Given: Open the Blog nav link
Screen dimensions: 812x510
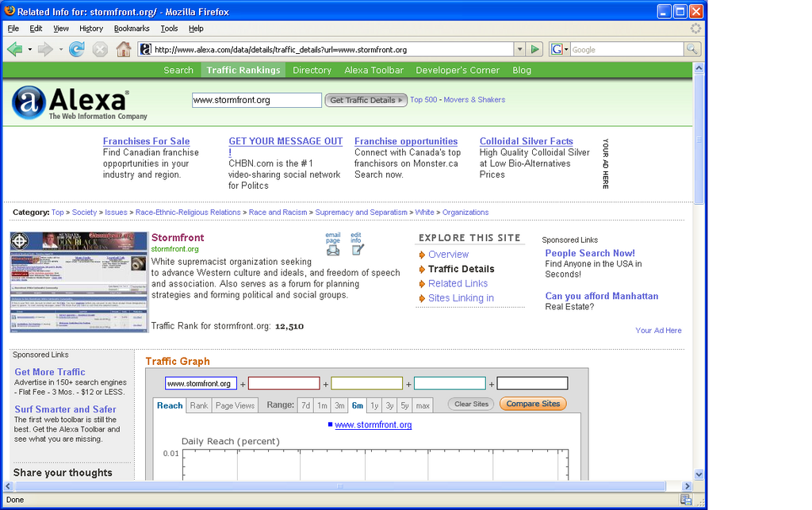Looking at the screenshot, I should click(x=522, y=70).
